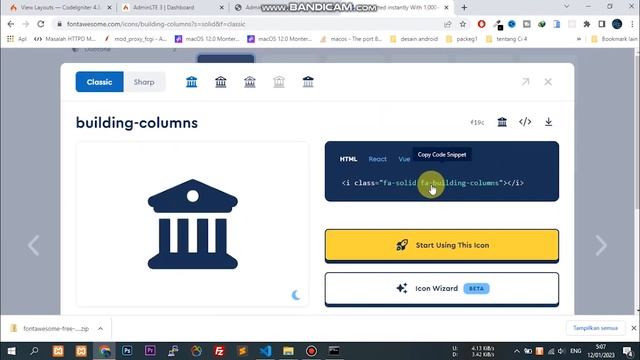The height and width of the screenshot is (360, 640).
Task: Open FileZilla from the taskbar
Action: (219, 351)
